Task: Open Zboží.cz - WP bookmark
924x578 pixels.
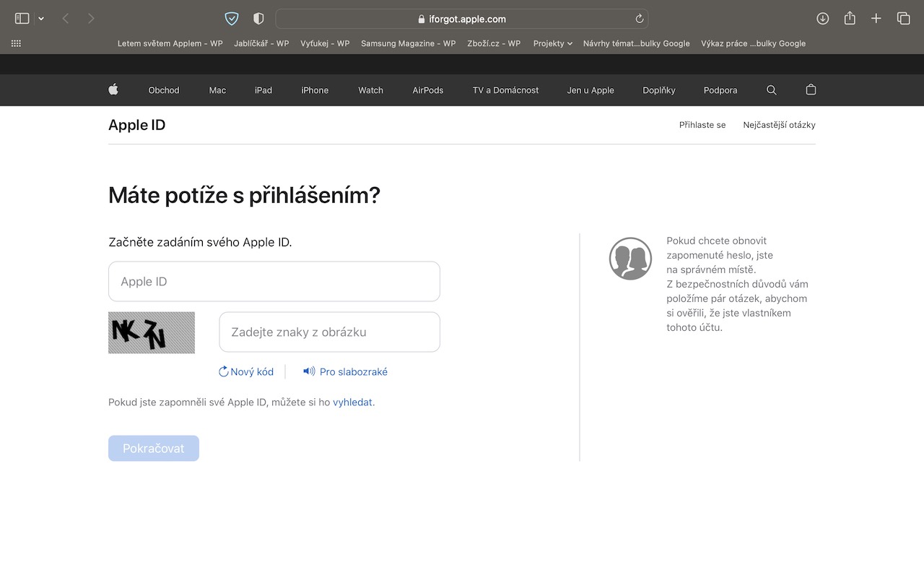Action: [494, 43]
